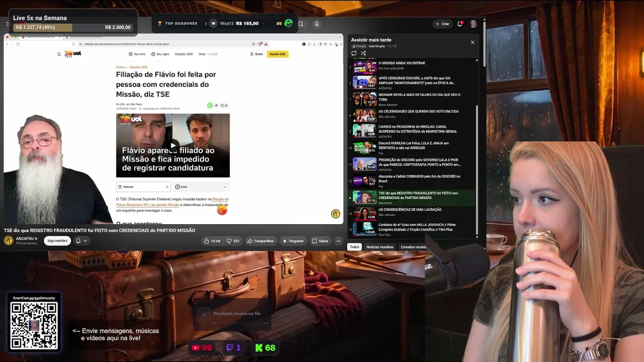Open ANCAPSU channel name link

25,239
